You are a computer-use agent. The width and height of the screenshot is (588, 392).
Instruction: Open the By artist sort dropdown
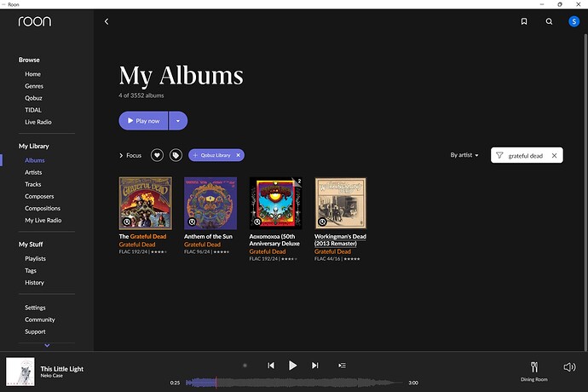click(464, 155)
